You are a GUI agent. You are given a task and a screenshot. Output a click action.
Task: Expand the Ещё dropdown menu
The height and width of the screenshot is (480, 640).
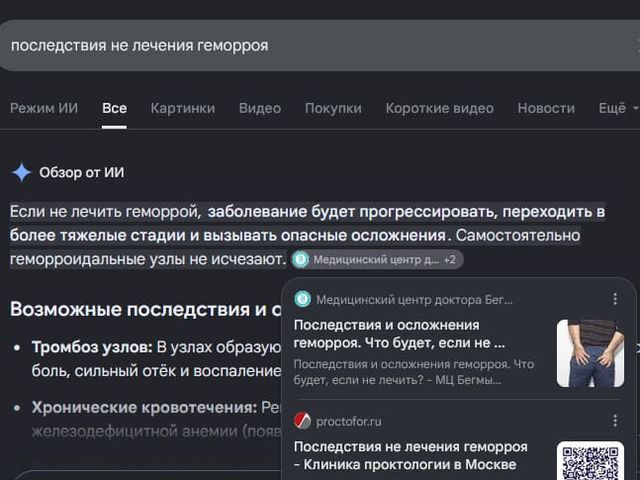618,108
